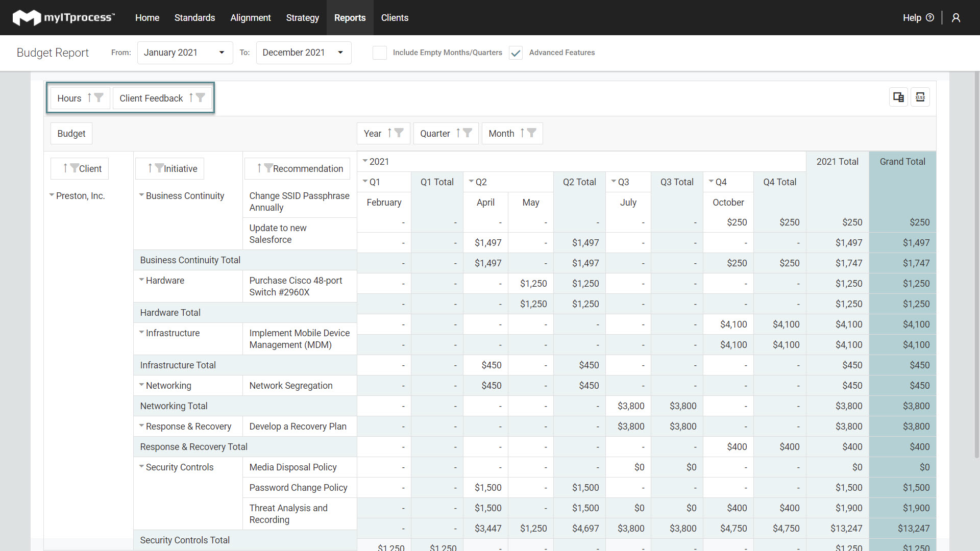980x551 pixels.
Task: Select Change SSID Passphrase Annually recommendation
Action: coord(299,202)
